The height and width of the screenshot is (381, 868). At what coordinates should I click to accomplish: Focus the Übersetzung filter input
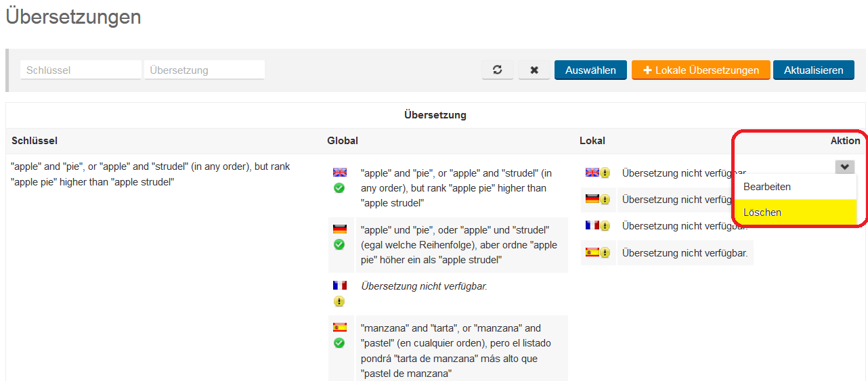point(204,70)
